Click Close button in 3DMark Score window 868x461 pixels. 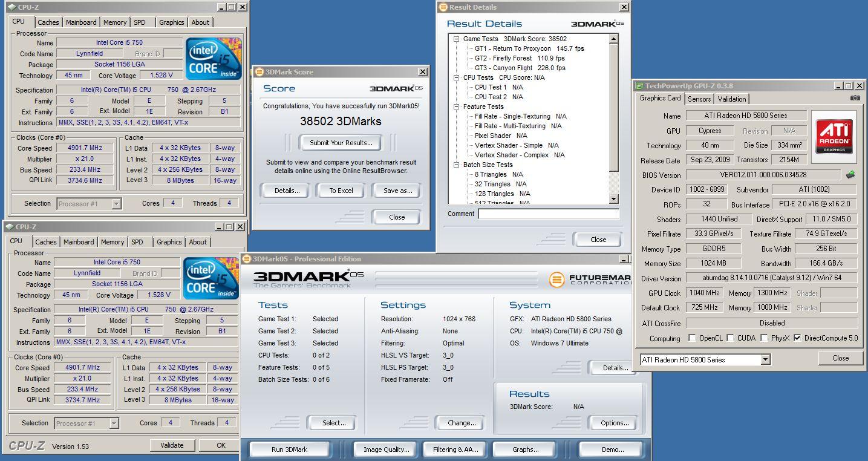pos(397,217)
